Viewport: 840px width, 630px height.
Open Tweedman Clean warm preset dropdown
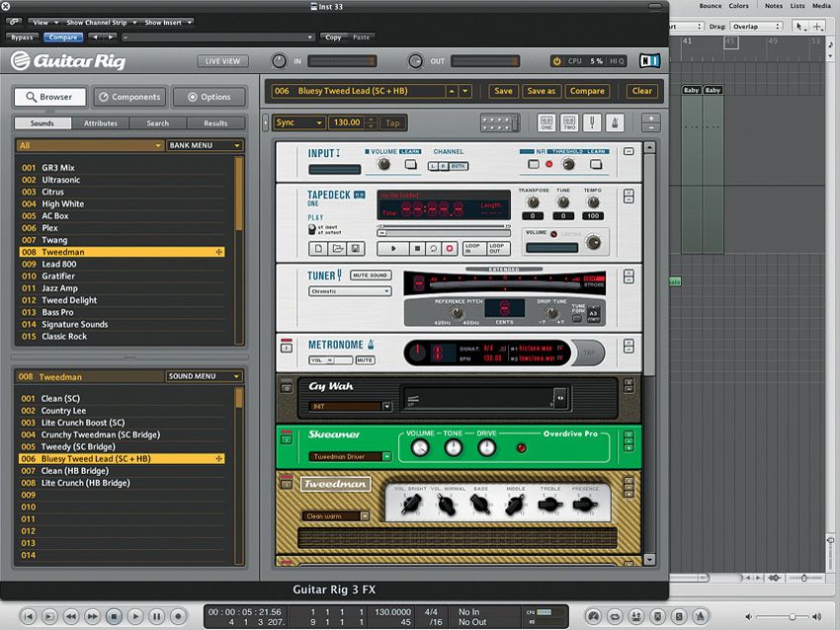pyautogui.click(x=335, y=516)
